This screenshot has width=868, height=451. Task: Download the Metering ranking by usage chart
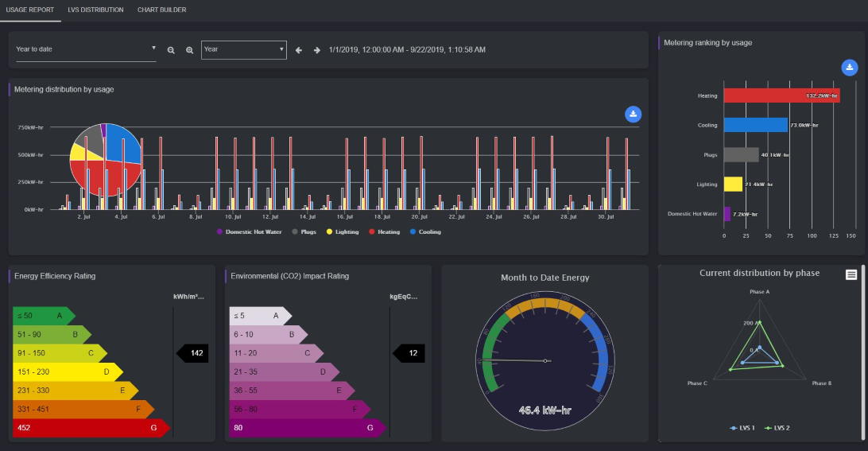tap(849, 67)
